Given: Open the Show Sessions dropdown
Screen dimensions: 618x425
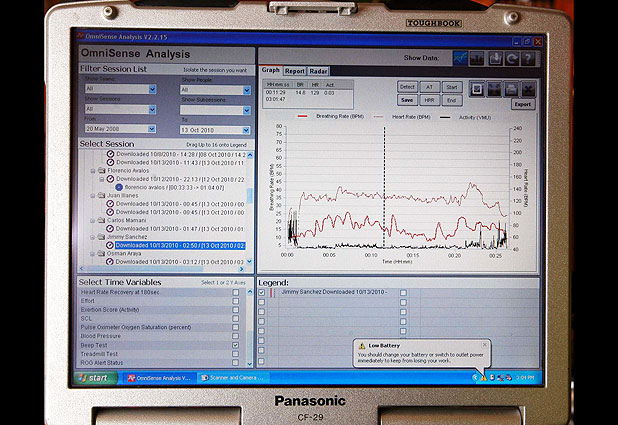Looking at the screenshot, I should click(x=152, y=110).
